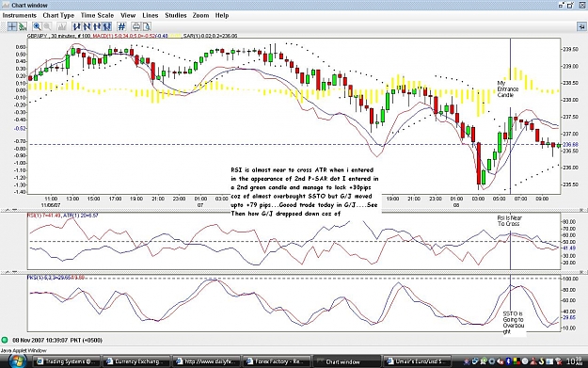This screenshot has width=588, height=368.
Task: Click the 'My Entrance Candle' annotation
Action: tap(508, 88)
